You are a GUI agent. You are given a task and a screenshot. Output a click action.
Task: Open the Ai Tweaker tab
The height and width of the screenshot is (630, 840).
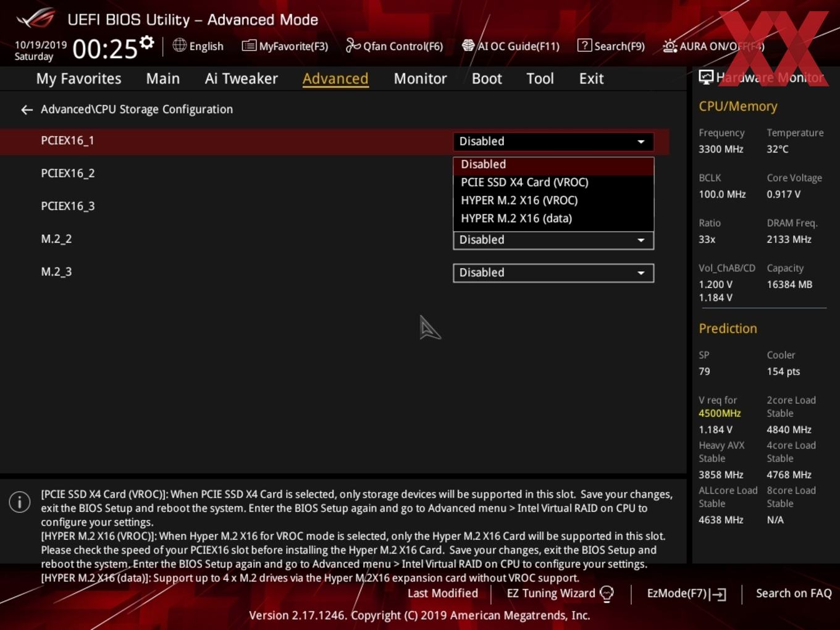tap(241, 78)
